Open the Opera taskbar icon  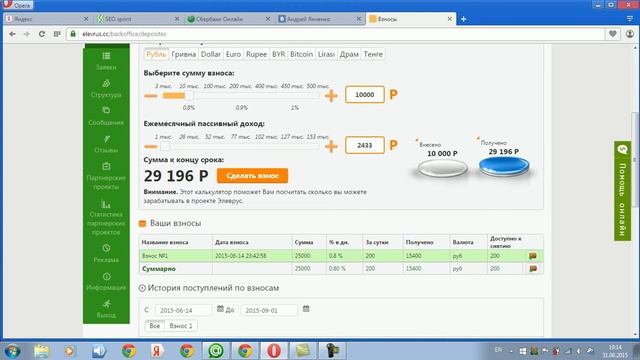274,351
